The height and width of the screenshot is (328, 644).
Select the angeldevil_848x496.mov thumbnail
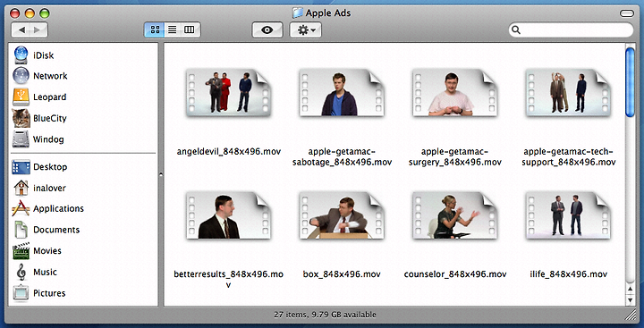[x=228, y=92]
